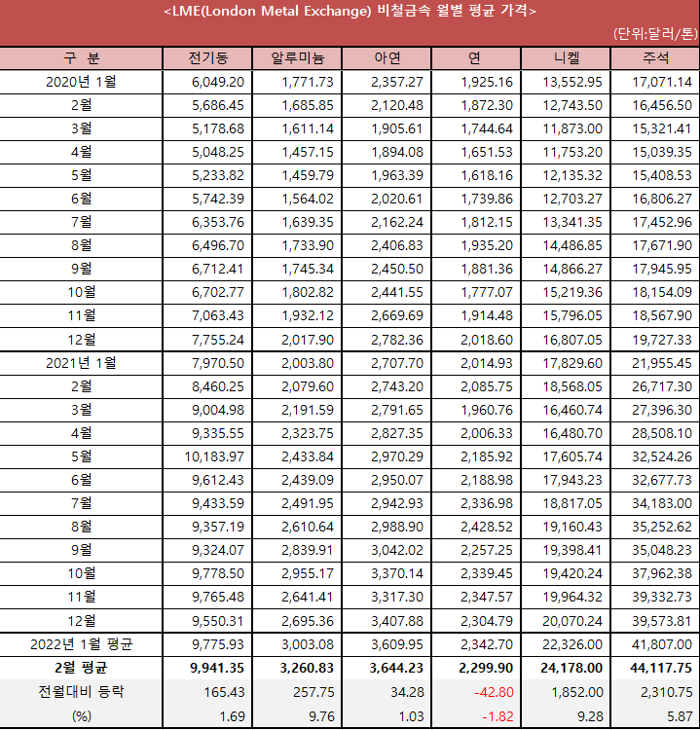Click the copper value 7,063.43
This screenshot has height=730, width=700.
[218, 315]
